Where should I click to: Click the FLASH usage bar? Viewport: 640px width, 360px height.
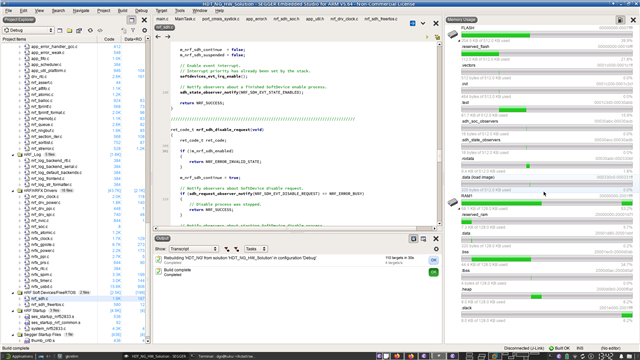(x=547, y=35)
